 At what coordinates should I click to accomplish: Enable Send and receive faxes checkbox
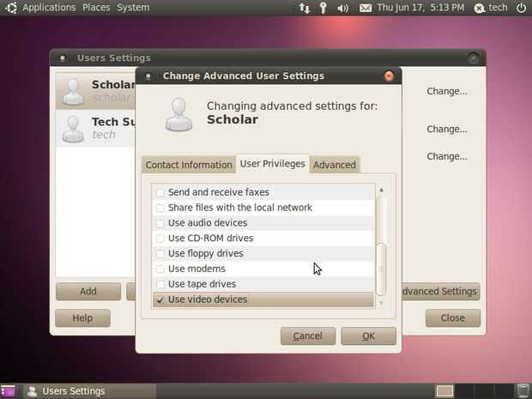point(160,192)
